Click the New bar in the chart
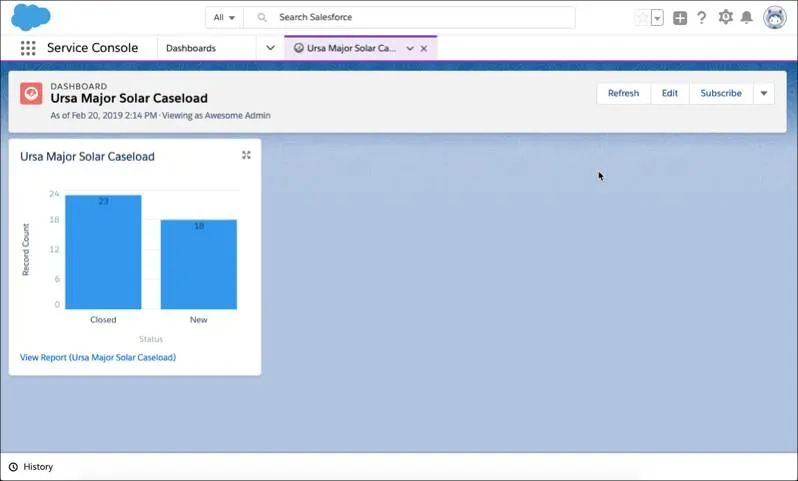798x481 pixels. point(198,264)
